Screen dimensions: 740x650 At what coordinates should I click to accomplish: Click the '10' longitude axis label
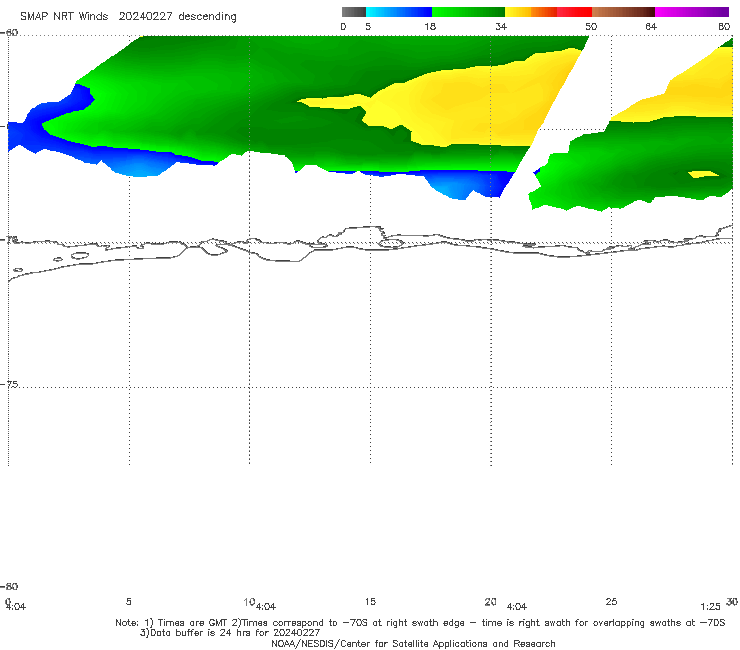pyautogui.click(x=249, y=602)
